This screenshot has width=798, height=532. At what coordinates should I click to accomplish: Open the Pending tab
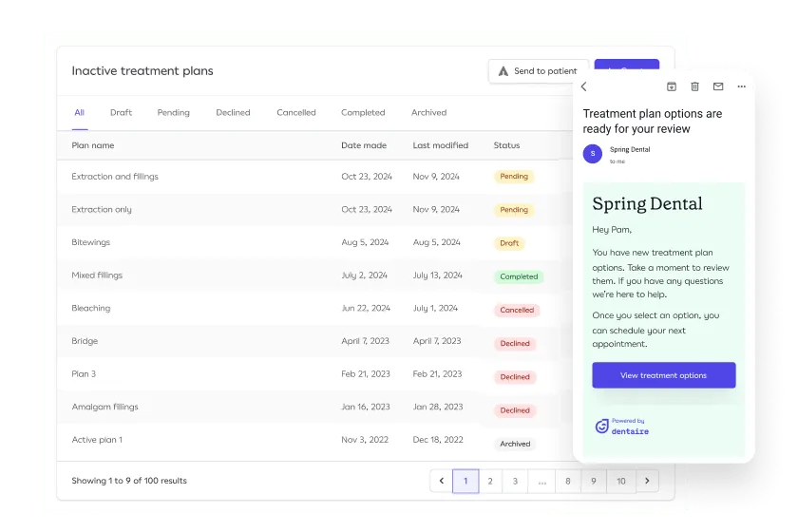point(173,113)
